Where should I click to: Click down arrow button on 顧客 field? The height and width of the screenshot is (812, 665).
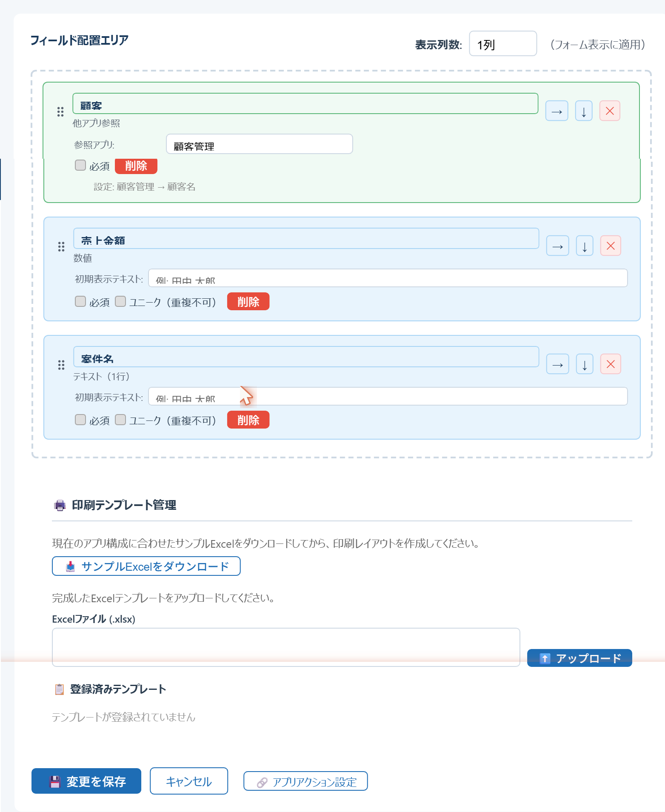point(584,111)
